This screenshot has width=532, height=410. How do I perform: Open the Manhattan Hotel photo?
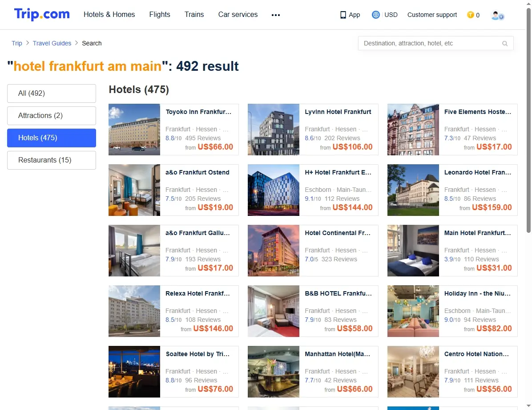click(x=274, y=372)
